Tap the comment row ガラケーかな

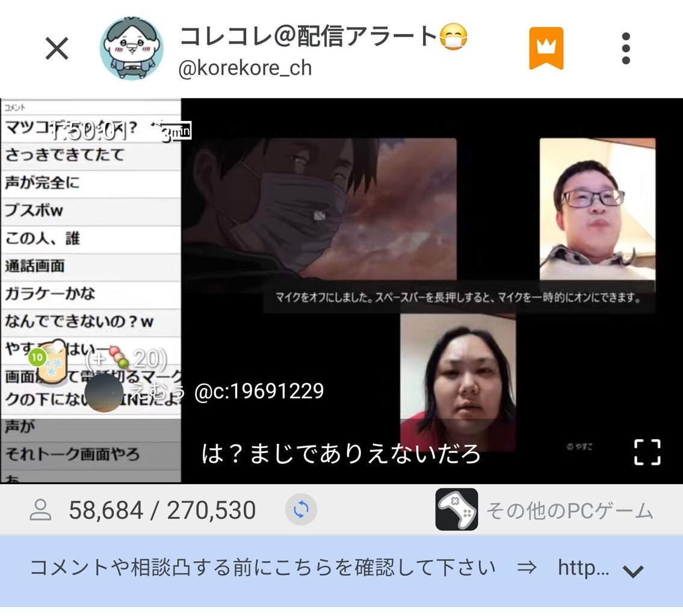tap(91, 294)
